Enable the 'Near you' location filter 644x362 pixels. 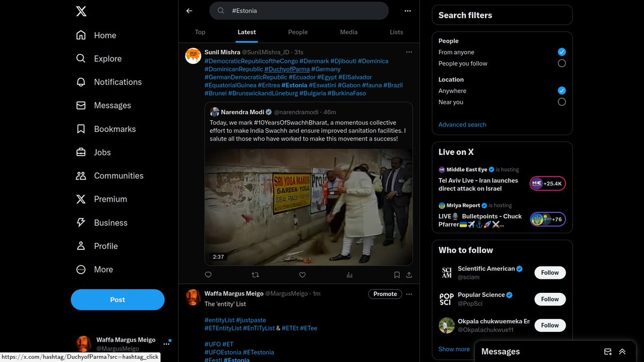point(562,102)
